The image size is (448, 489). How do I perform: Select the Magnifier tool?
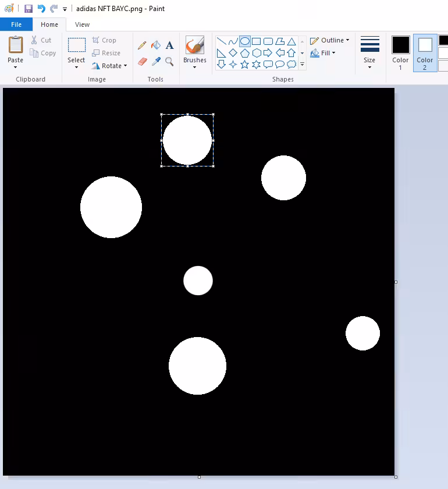click(169, 62)
